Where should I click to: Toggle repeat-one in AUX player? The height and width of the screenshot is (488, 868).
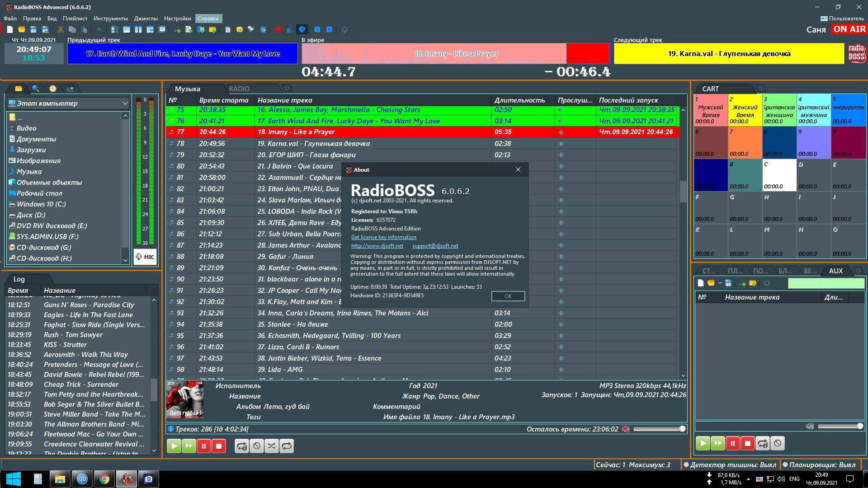point(763,444)
